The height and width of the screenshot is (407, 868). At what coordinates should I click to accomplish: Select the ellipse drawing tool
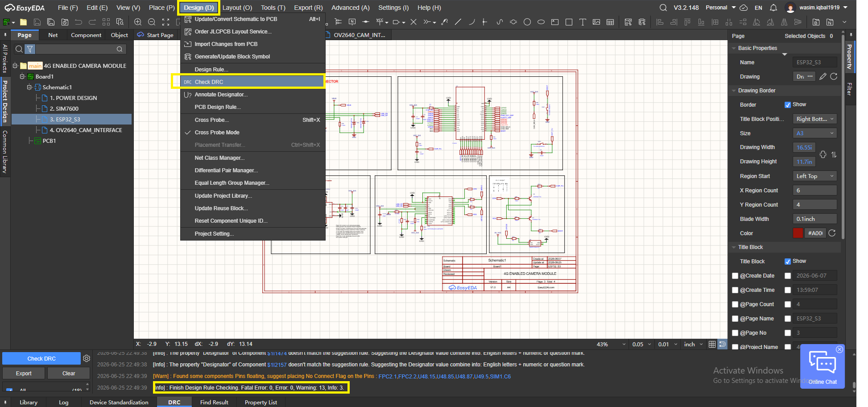pyautogui.click(x=541, y=22)
